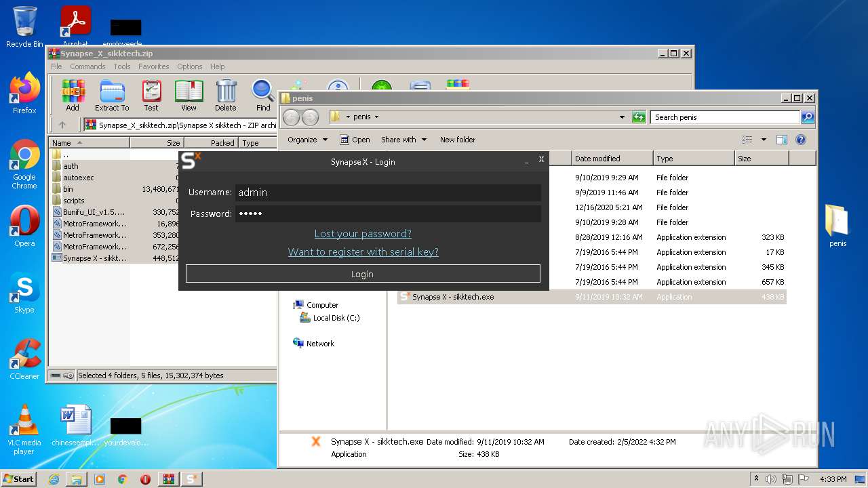Click taskbar clock showing 4:33 PM
The image size is (868, 488).
833,479
